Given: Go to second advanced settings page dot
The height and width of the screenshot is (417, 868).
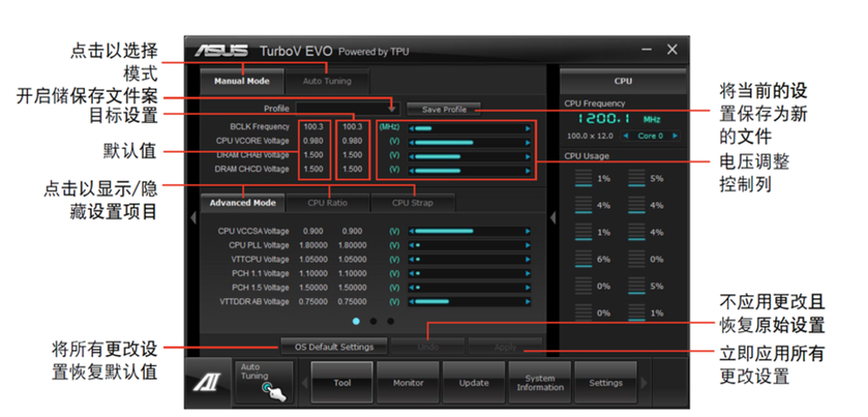Looking at the screenshot, I should click(373, 321).
